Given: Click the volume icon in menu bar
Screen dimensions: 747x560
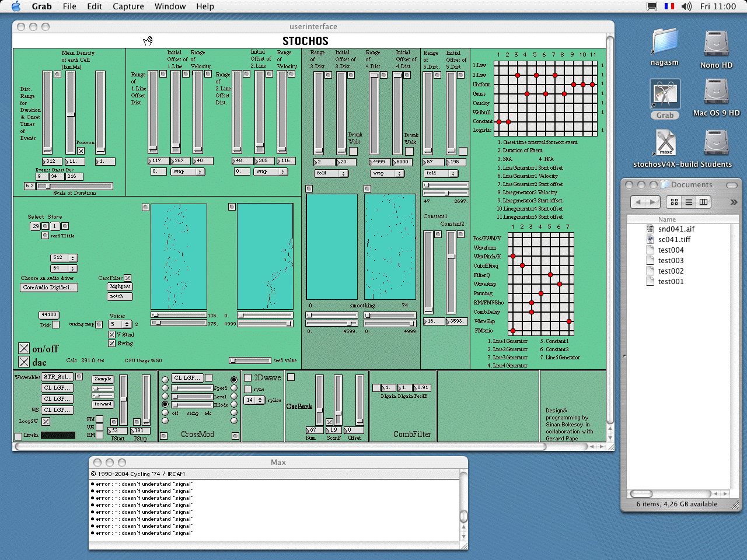Looking at the screenshot, I should coord(686,6).
